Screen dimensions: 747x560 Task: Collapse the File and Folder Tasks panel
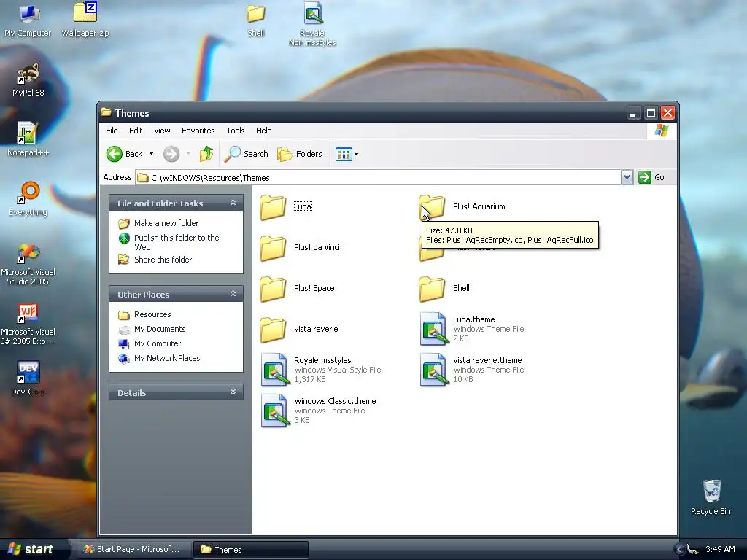(x=233, y=203)
